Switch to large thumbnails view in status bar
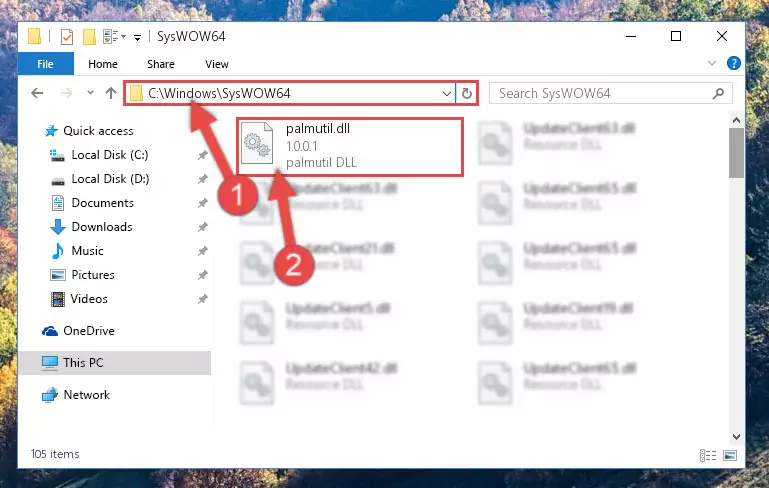 click(x=730, y=456)
